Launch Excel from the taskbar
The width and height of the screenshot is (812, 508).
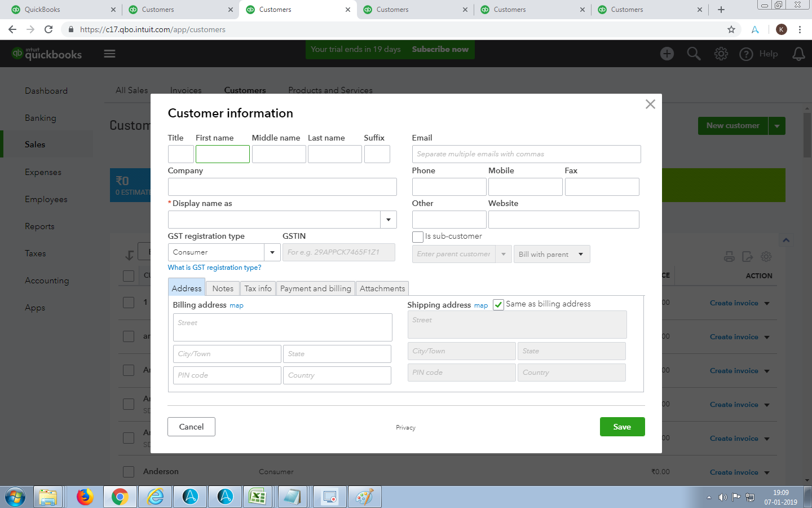(257, 497)
